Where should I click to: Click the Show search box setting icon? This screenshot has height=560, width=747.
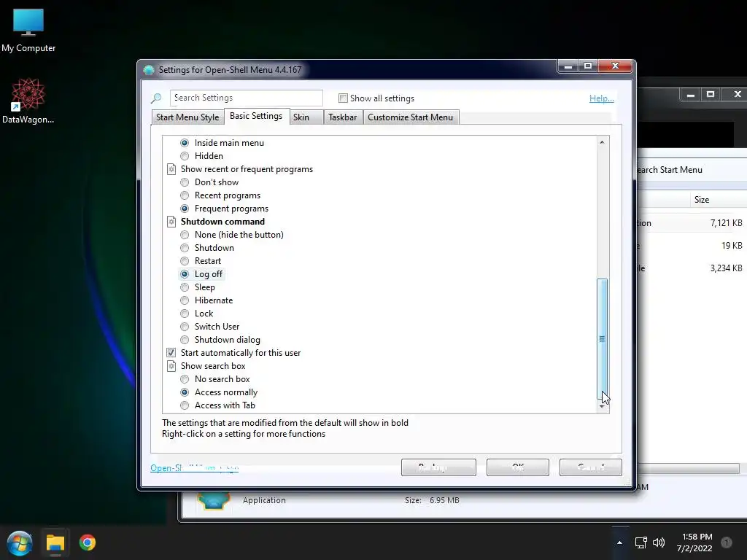(171, 366)
